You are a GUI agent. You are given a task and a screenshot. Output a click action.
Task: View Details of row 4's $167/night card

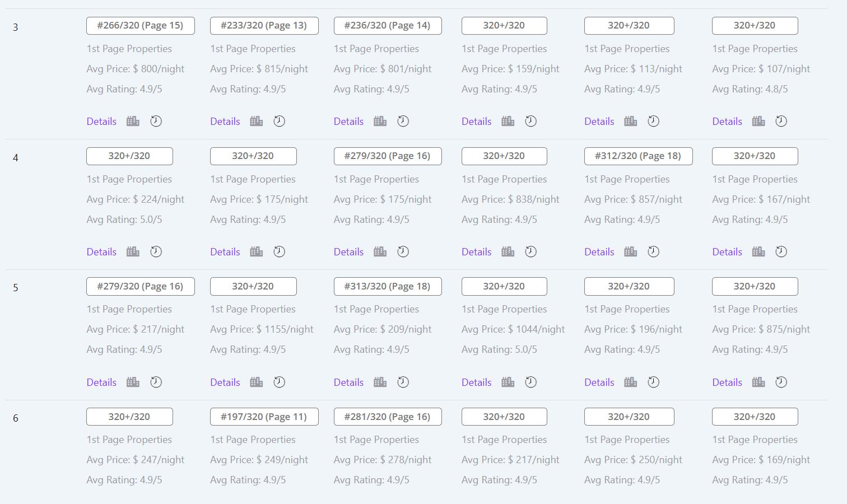coord(727,252)
